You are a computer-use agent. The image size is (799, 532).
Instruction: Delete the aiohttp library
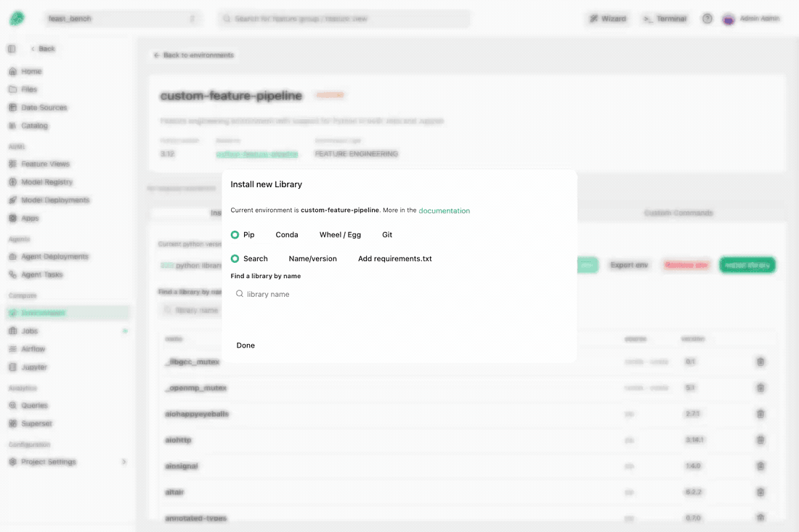pos(761,440)
